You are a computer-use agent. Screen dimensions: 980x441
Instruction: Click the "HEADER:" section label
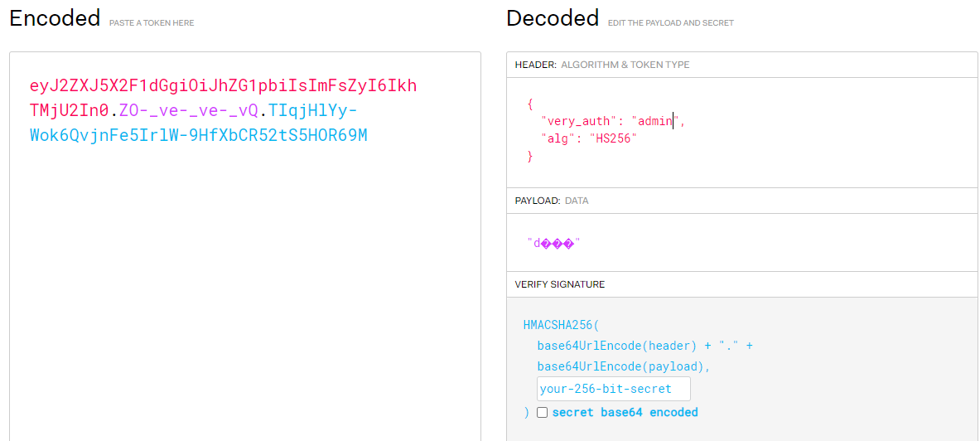click(535, 65)
